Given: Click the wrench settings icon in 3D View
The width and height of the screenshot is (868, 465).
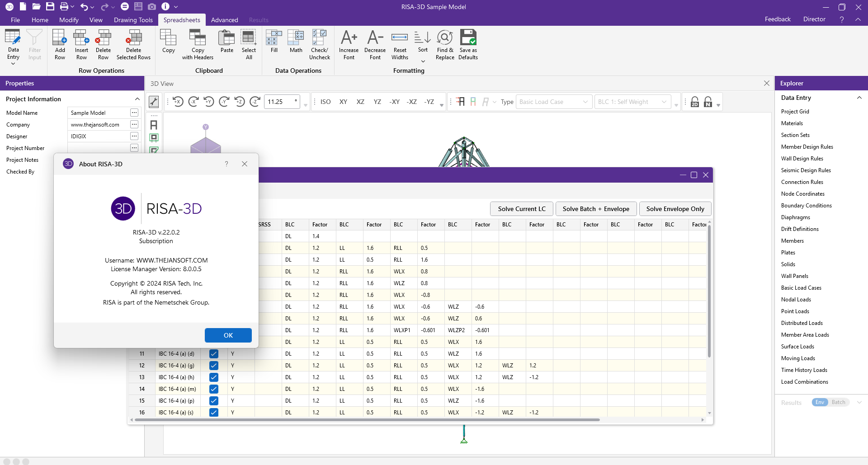Looking at the screenshot, I should tap(154, 102).
